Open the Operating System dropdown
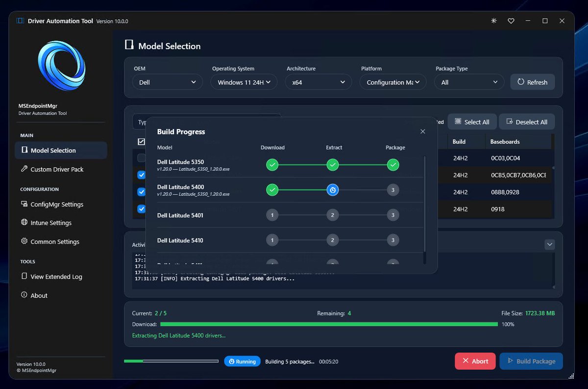 244,82
